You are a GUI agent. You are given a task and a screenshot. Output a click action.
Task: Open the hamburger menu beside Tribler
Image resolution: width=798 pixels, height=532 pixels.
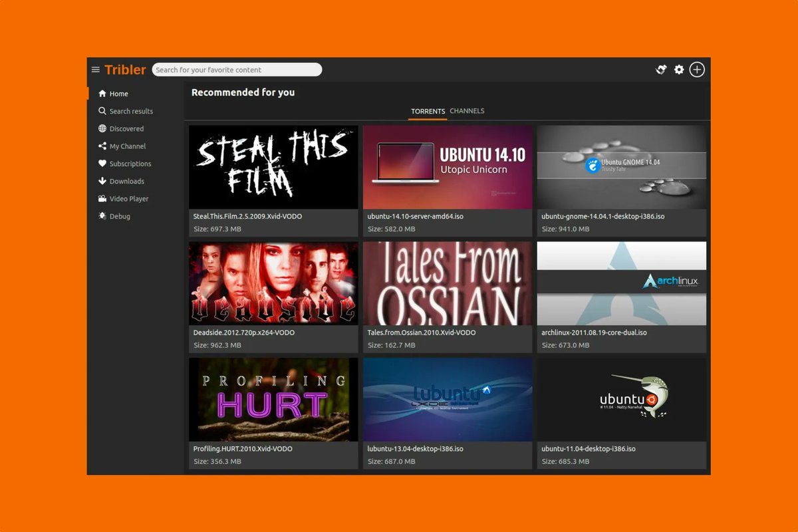point(96,70)
